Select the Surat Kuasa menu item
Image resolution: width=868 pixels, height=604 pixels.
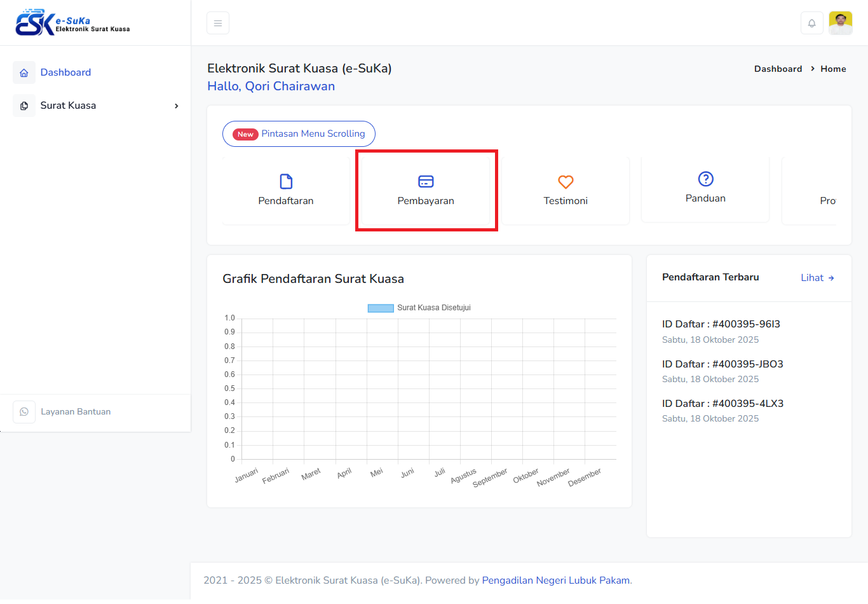click(68, 106)
